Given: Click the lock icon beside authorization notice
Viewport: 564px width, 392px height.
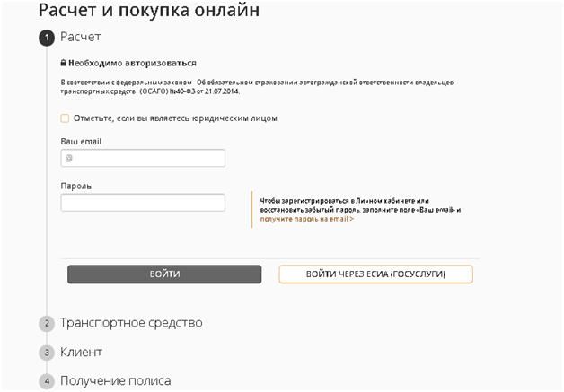Looking at the screenshot, I should (64, 64).
